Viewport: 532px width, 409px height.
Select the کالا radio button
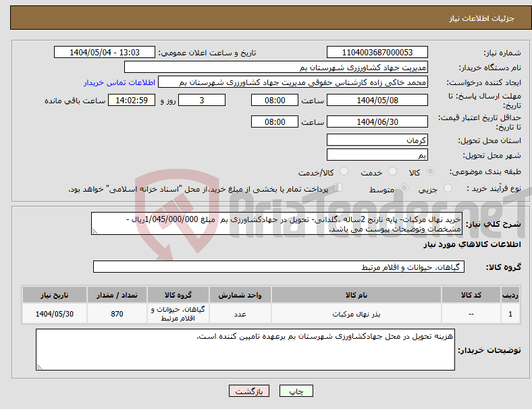click(430, 171)
